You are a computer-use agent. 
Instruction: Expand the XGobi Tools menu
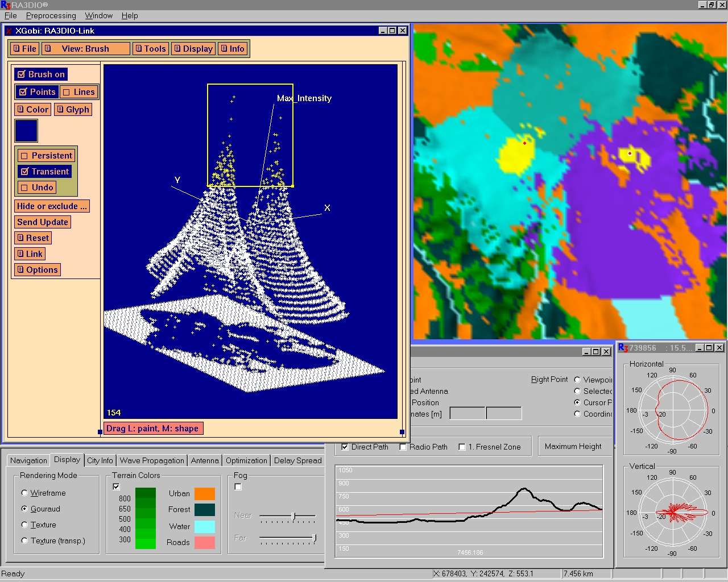coord(150,49)
